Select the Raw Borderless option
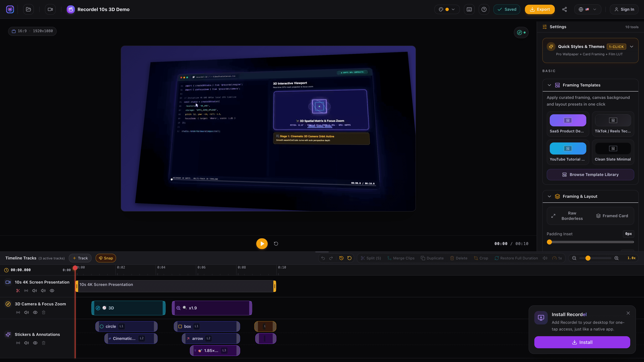 (x=569, y=216)
